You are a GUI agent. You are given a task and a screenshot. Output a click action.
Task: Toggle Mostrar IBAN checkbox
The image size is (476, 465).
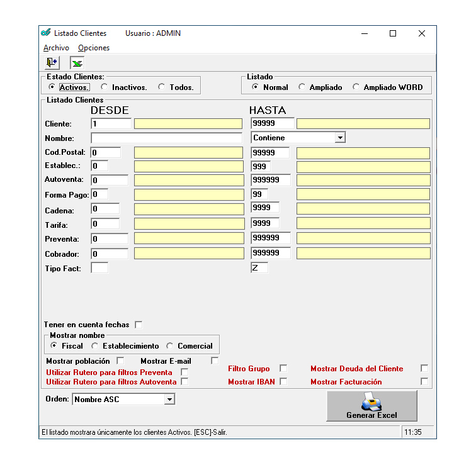(283, 381)
